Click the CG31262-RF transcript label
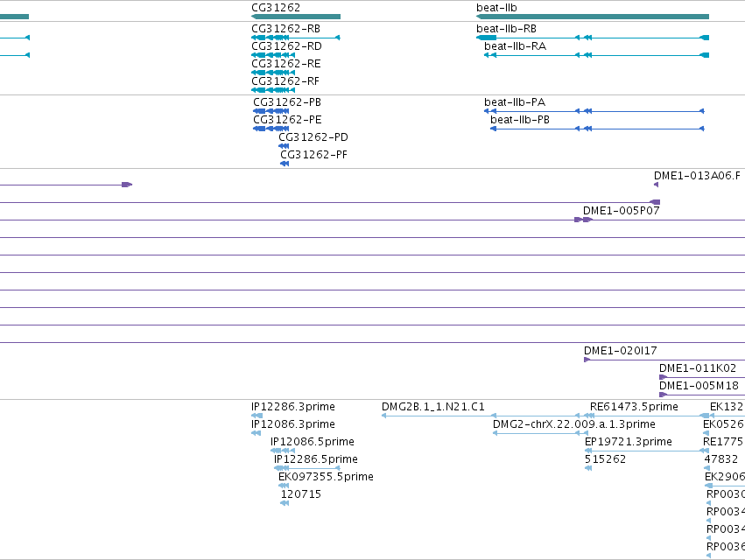The height and width of the screenshot is (560, 745). [285, 81]
